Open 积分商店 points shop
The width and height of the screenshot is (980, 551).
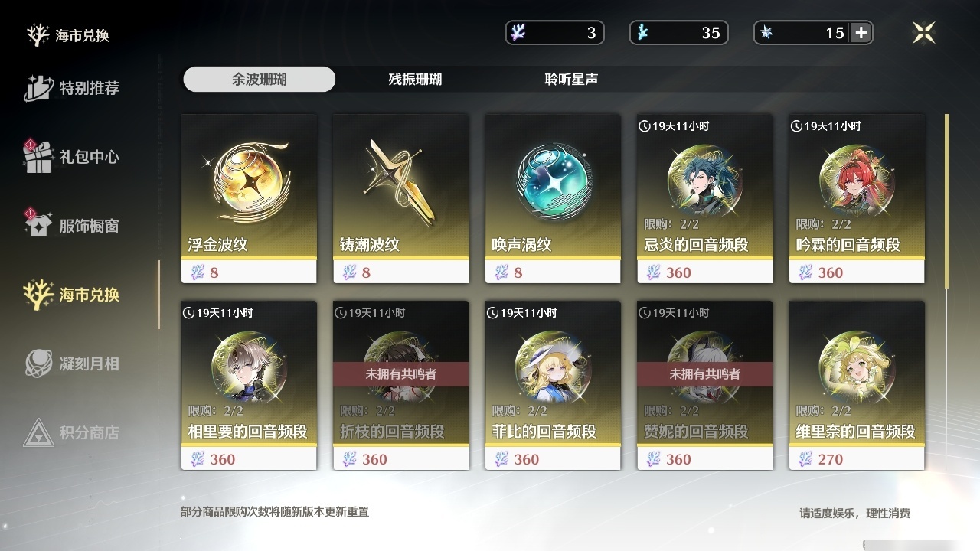click(x=71, y=432)
